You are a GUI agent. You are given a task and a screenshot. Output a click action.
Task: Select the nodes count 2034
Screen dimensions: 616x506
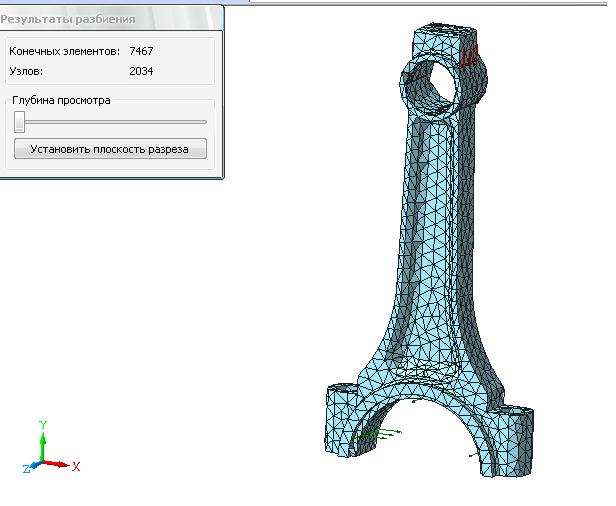(x=141, y=71)
